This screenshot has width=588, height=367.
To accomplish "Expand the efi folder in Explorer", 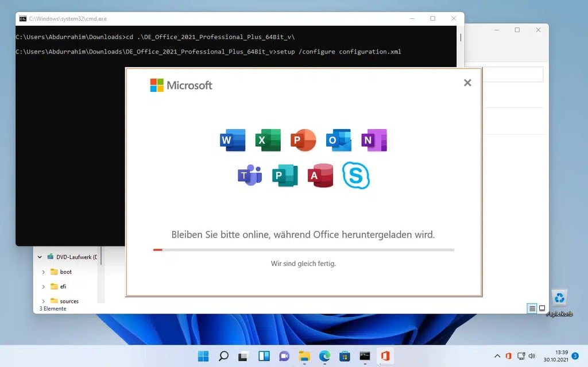I will [44, 287].
